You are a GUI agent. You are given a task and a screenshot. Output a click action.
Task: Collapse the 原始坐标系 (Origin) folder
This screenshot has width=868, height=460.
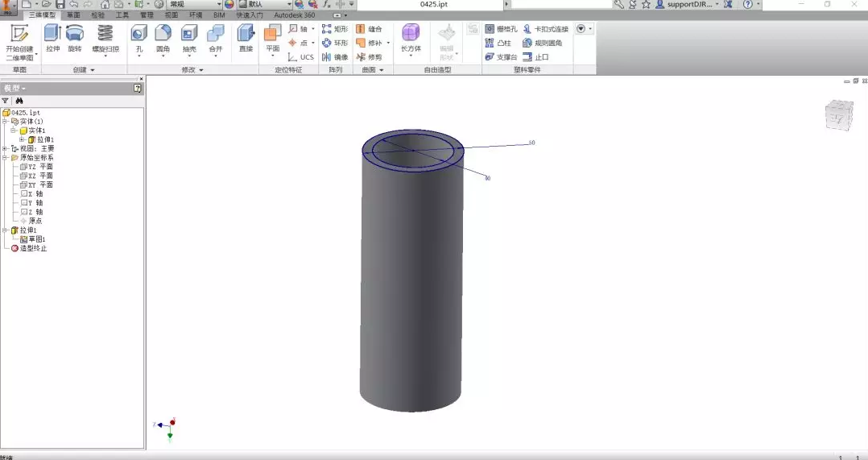5,158
